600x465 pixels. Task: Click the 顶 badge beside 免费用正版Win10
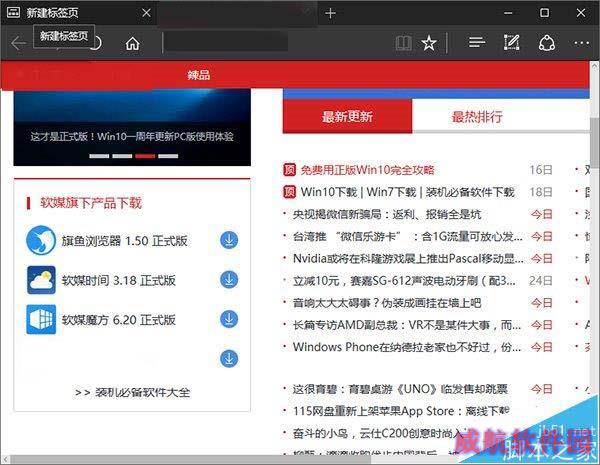click(x=289, y=170)
